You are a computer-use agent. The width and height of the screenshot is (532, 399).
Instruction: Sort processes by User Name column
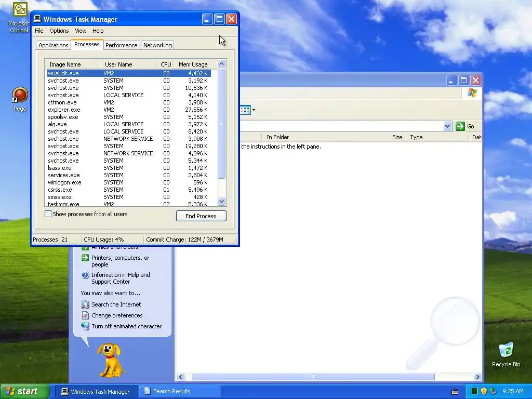pyautogui.click(x=128, y=64)
